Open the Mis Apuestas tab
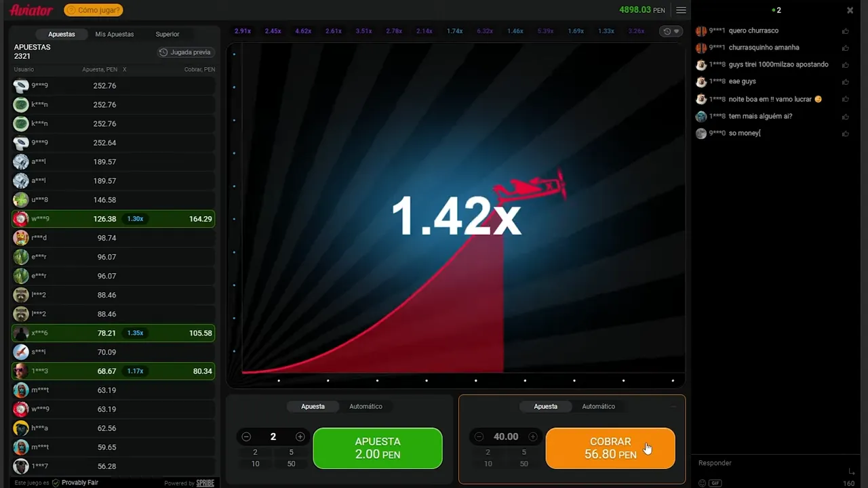This screenshot has width=868, height=488. click(114, 34)
